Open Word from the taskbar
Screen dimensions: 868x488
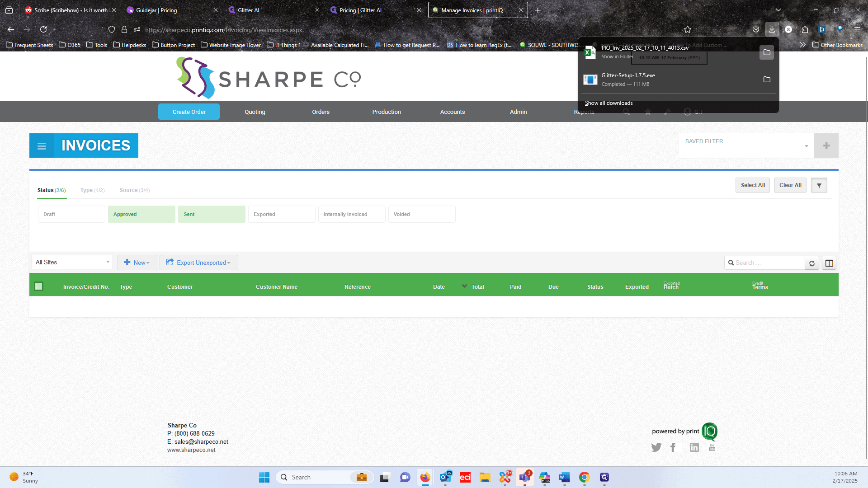(564, 477)
